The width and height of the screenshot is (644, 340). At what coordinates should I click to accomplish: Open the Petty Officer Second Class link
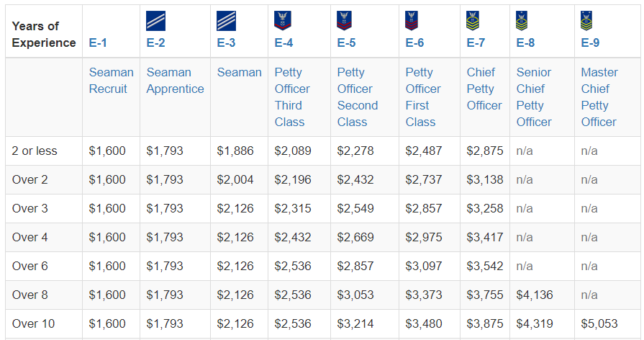tap(357, 97)
